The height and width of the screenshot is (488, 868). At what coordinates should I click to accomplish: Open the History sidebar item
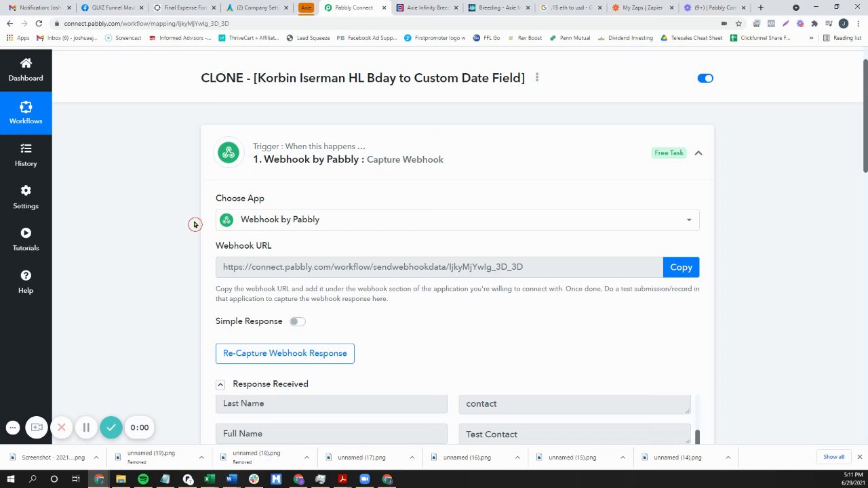pos(26,155)
